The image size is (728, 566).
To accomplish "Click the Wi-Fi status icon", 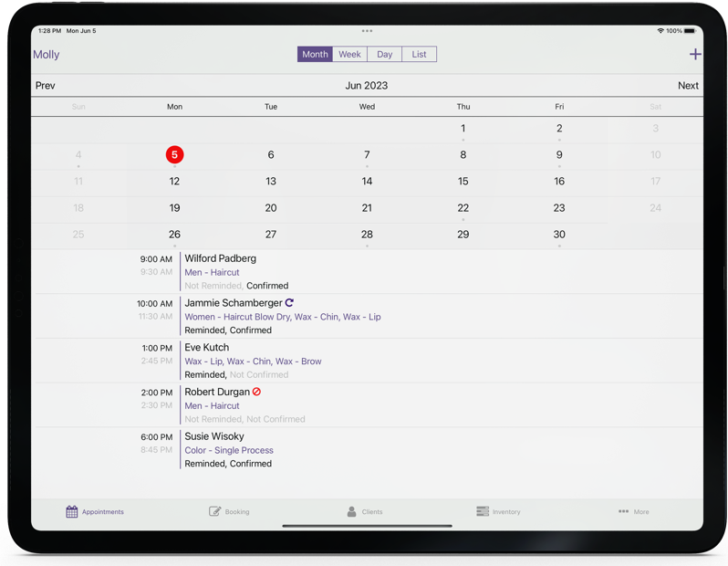I will coord(660,31).
